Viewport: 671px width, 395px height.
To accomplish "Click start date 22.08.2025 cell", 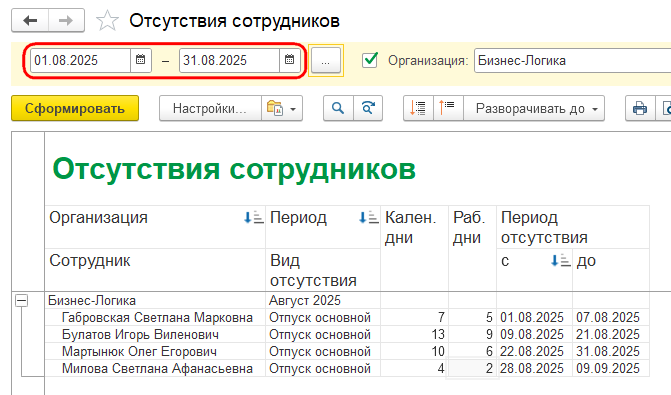I will [534, 351].
